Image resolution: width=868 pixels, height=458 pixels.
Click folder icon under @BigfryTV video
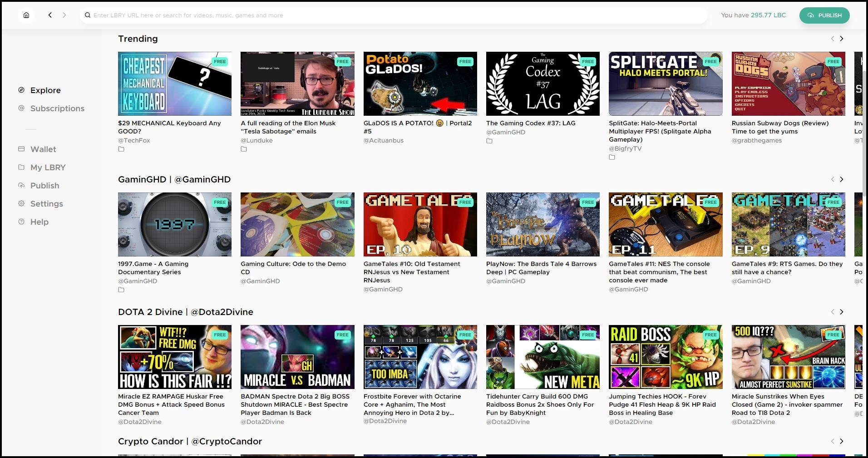click(x=612, y=157)
